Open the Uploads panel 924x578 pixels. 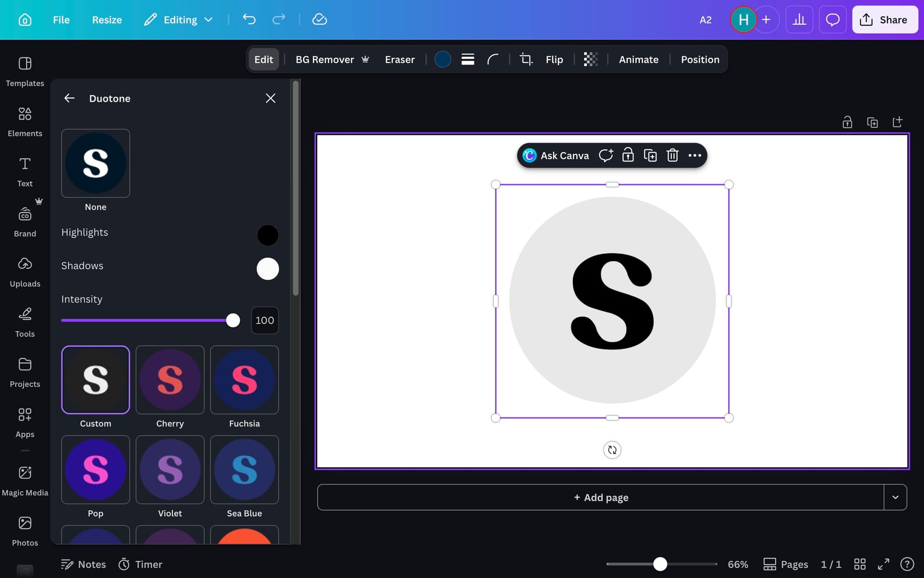click(x=24, y=271)
